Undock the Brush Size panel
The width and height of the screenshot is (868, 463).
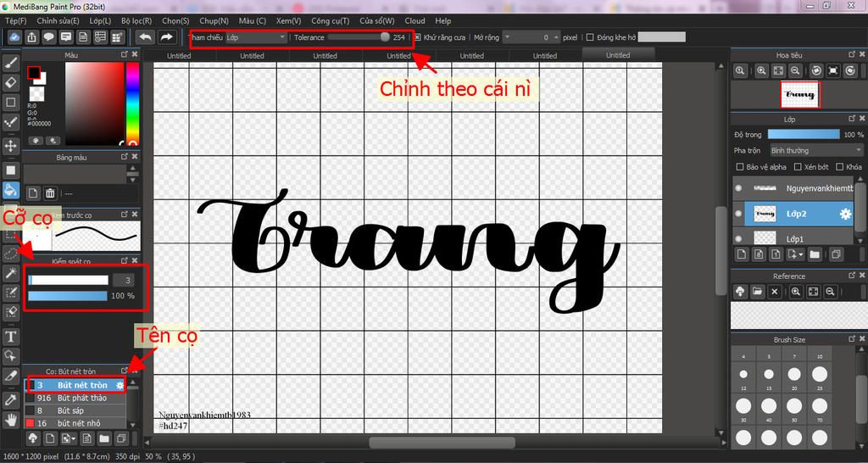pos(851,339)
